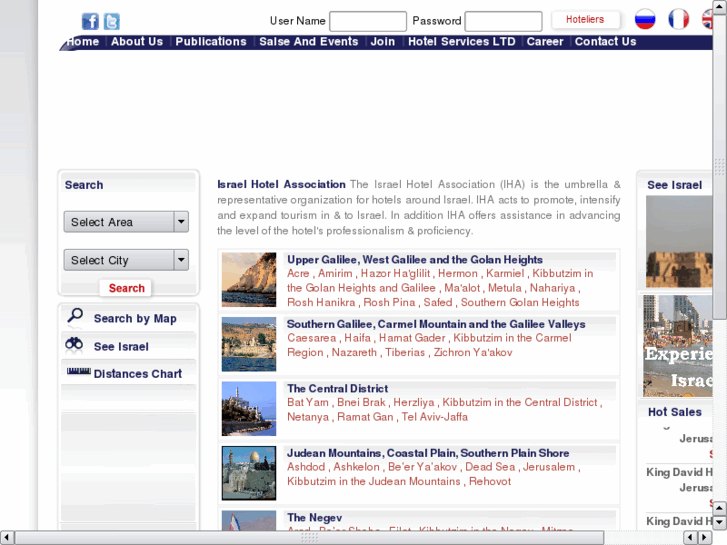This screenshot has height=545, width=727.
Task: Open See Israel sidebar link
Action: pos(121,346)
